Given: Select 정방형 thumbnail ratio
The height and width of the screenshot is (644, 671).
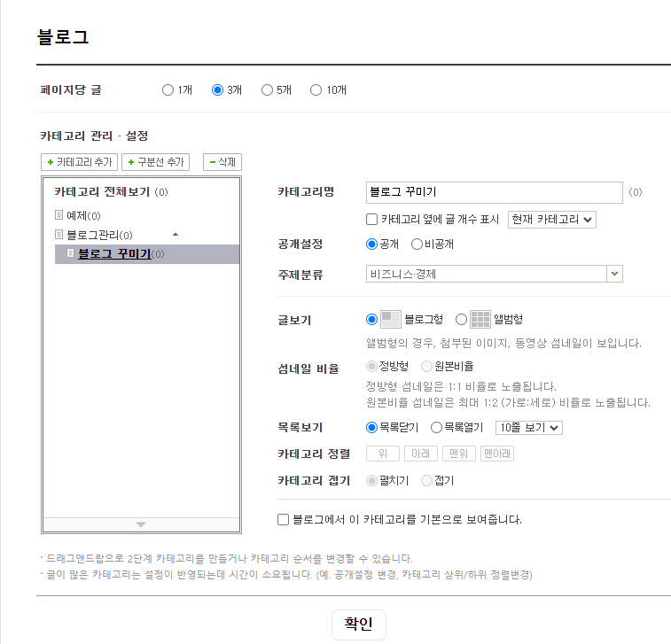Looking at the screenshot, I should (372, 367).
